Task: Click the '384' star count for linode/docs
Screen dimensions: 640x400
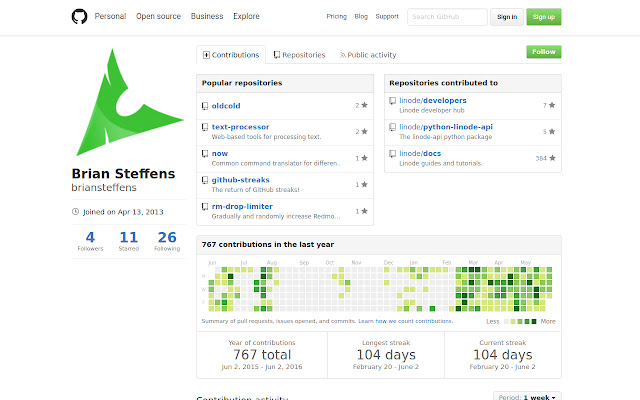Action: pyautogui.click(x=541, y=158)
